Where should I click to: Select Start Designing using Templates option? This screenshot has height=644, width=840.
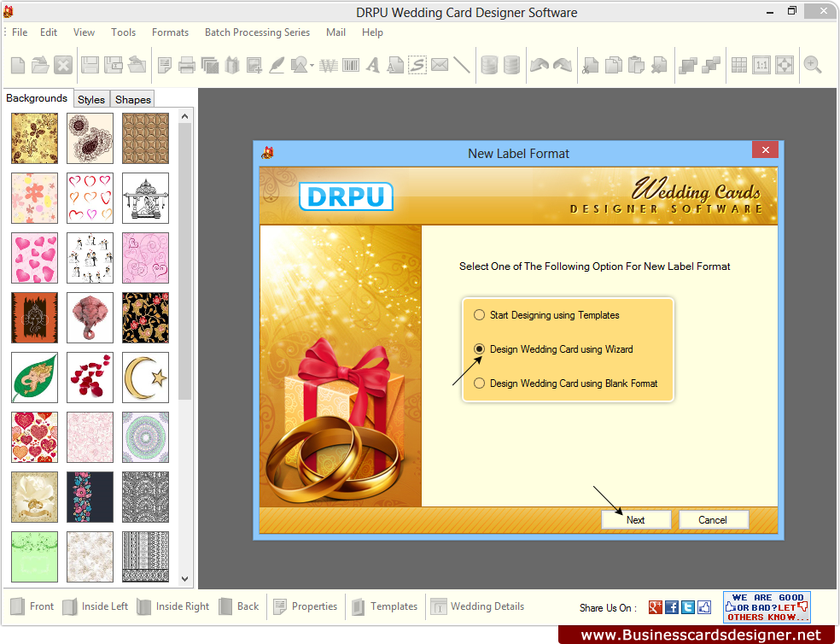546,315
